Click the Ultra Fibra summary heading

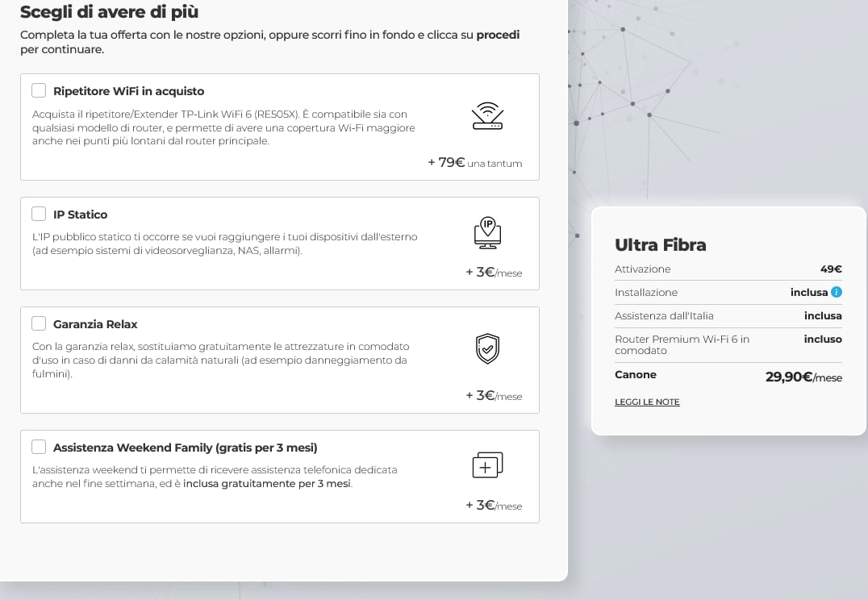(661, 244)
